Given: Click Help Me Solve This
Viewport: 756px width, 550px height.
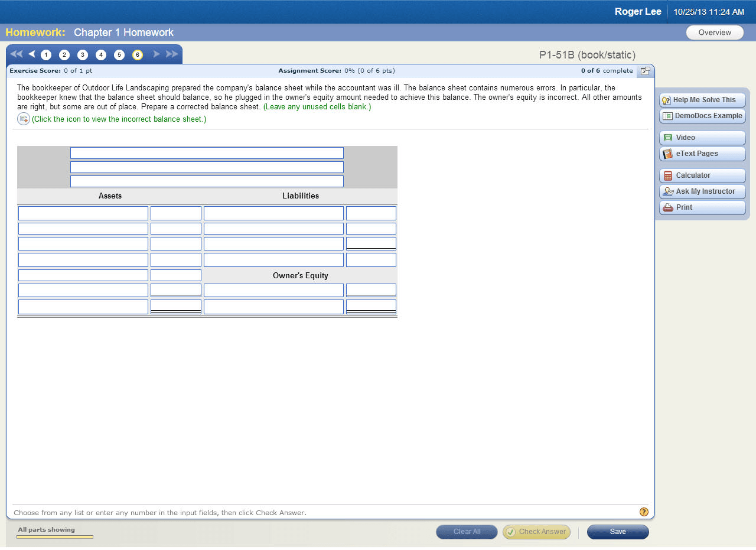Looking at the screenshot, I should (702, 99).
